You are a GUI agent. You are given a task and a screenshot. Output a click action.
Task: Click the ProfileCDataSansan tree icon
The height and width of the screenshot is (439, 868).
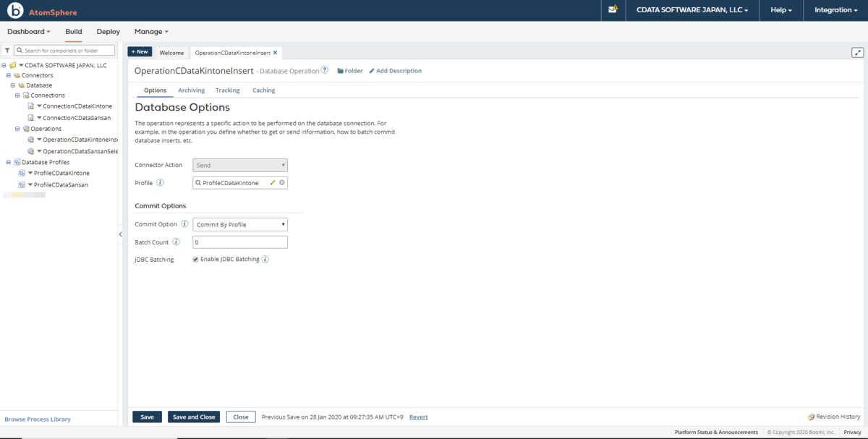[x=22, y=185]
